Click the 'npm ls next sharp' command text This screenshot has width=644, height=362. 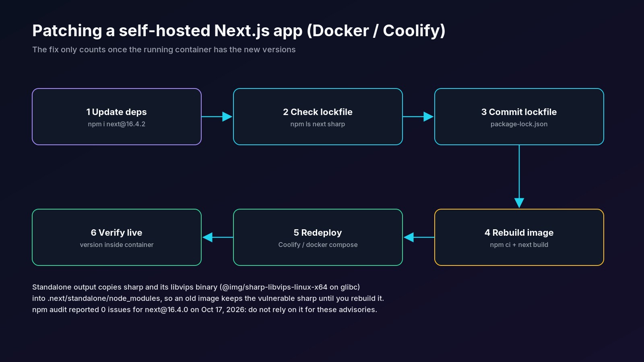tap(318, 124)
